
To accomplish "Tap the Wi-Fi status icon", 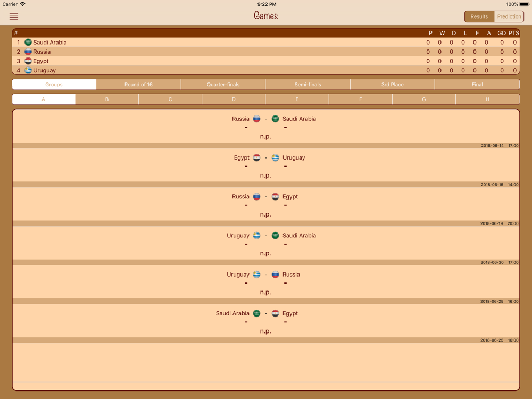I will click(23, 4).
